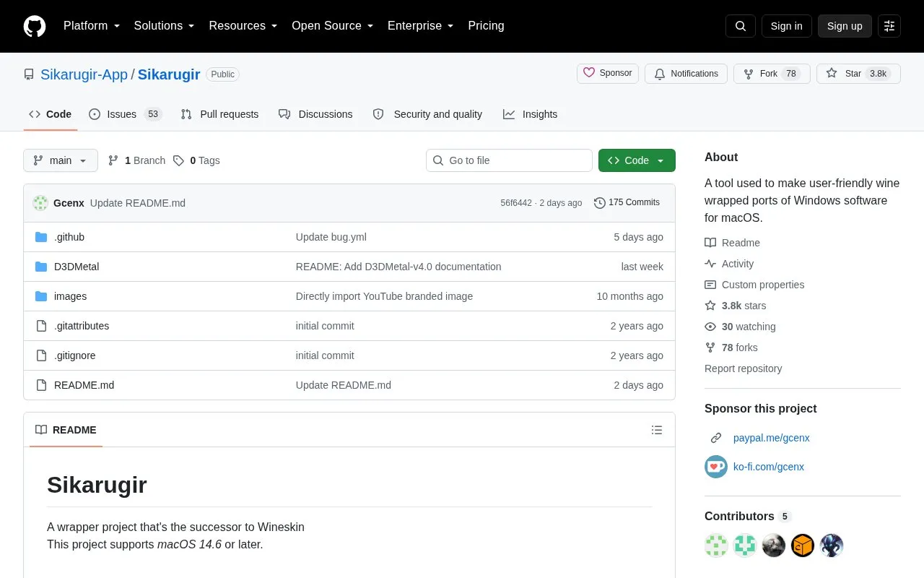Click the ko-fi cup icon
The height and width of the screenshot is (578, 924).
[x=716, y=467]
